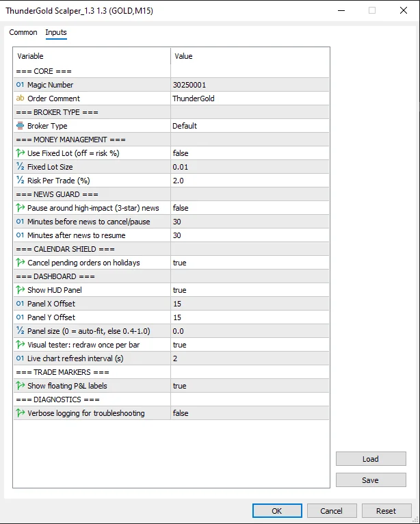The width and height of the screenshot is (420, 524).
Task: Select the === MONEY MANAGEMENT === row
Action: [171, 140]
